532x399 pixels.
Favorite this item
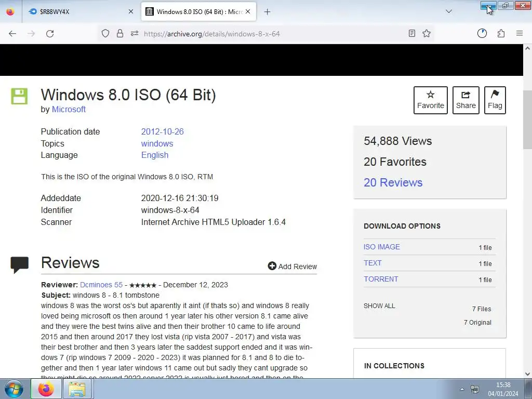(x=431, y=100)
